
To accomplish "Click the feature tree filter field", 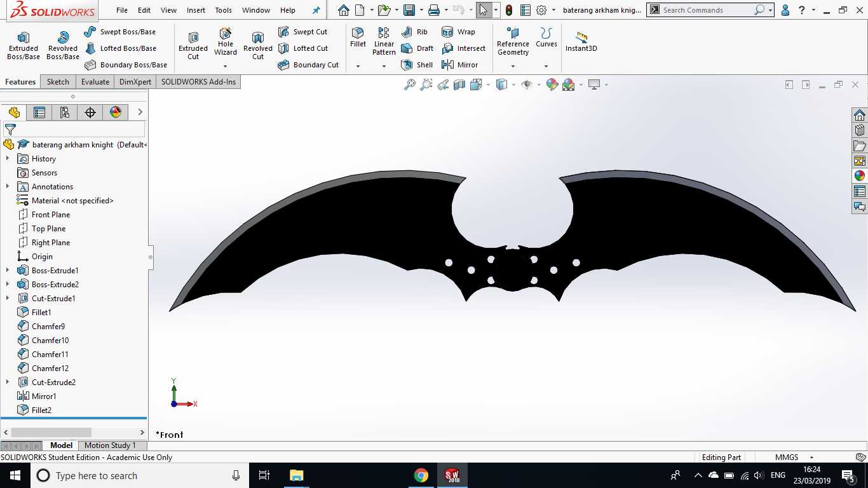I will point(74,129).
